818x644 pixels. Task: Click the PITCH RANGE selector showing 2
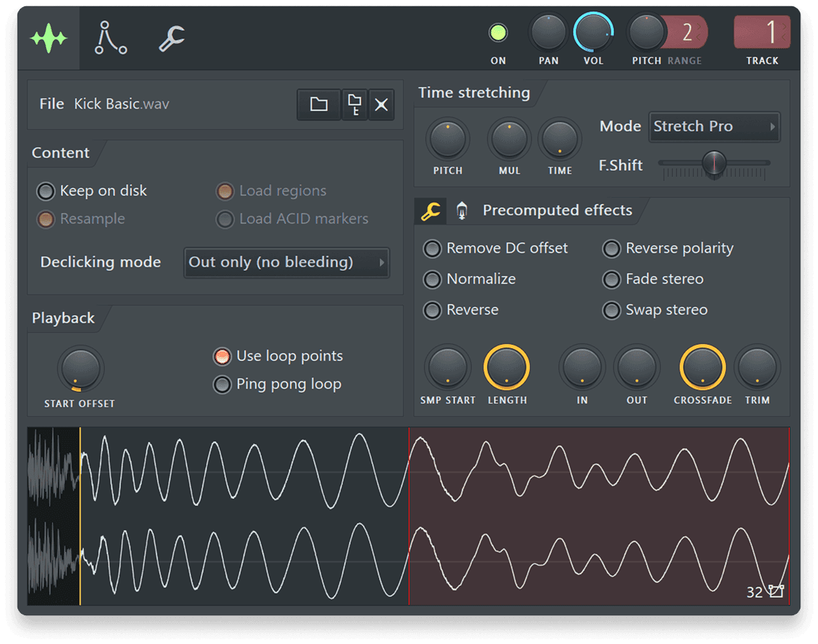(685, 31)
